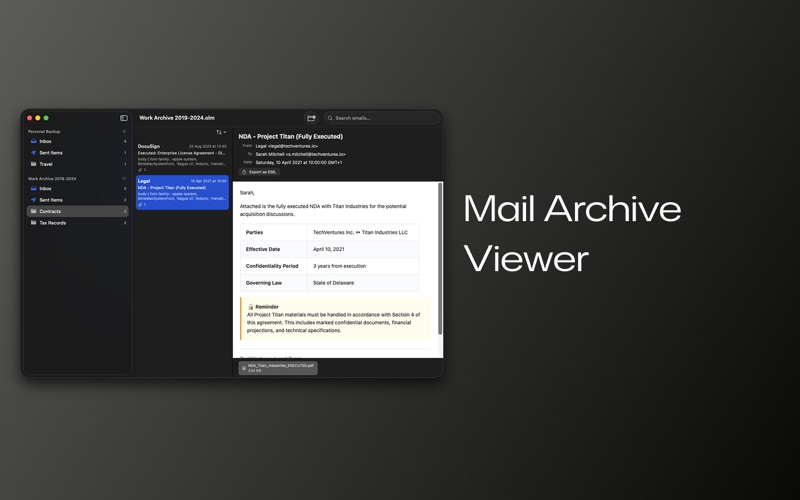Open the DocuSign Enterprise License Agreement email
Viewport: 800px width, 500px height.
click(x=182, y=157)
